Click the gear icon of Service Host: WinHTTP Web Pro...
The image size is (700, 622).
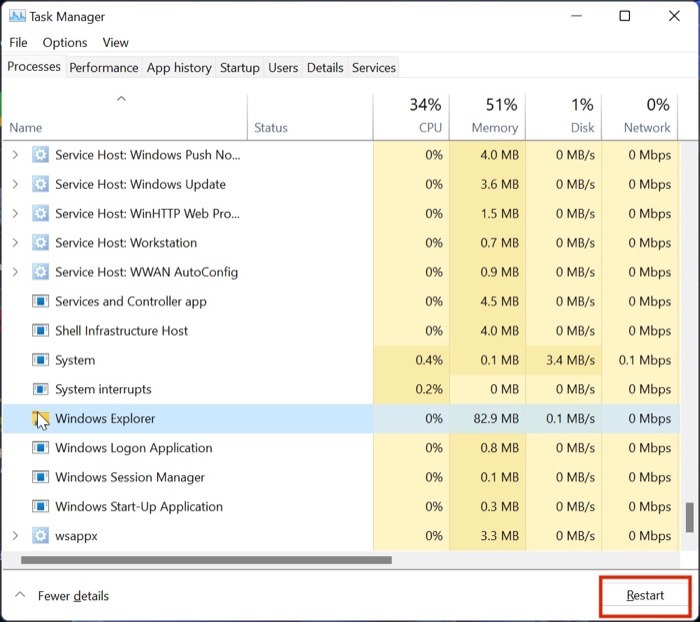tap(40, 213)
